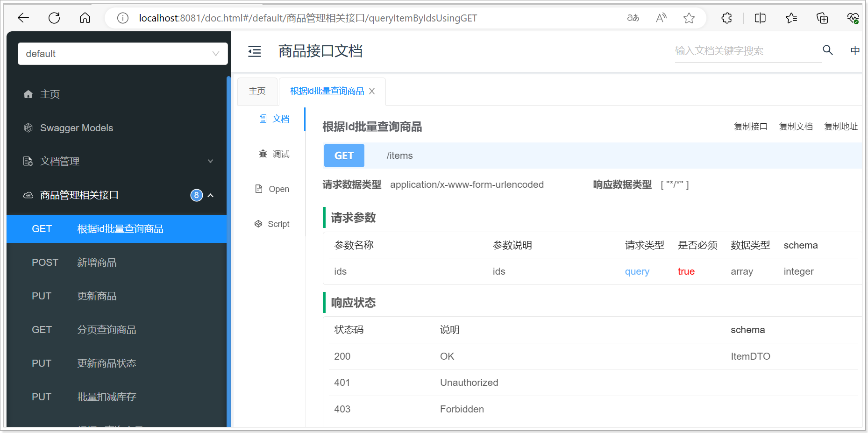Focus the document keyword search field
The height and width of the screenshot is (433, 868).
pyautogui.click(x=748, y=51)
